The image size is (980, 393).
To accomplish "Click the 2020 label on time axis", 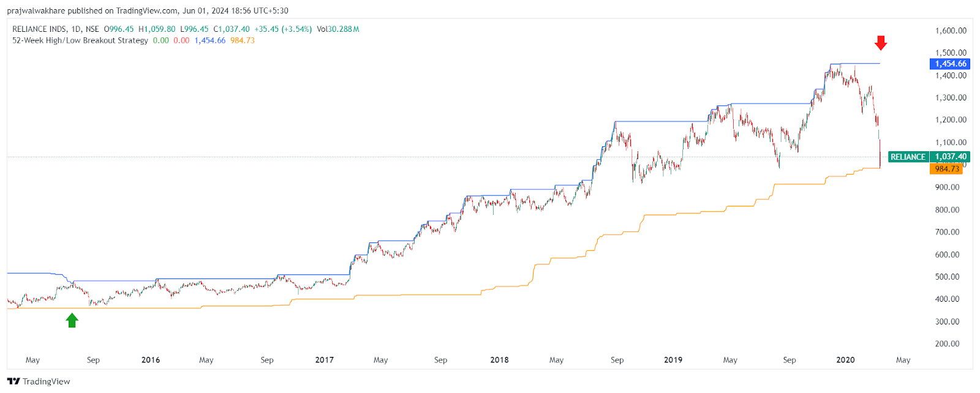I will point(845,360).
